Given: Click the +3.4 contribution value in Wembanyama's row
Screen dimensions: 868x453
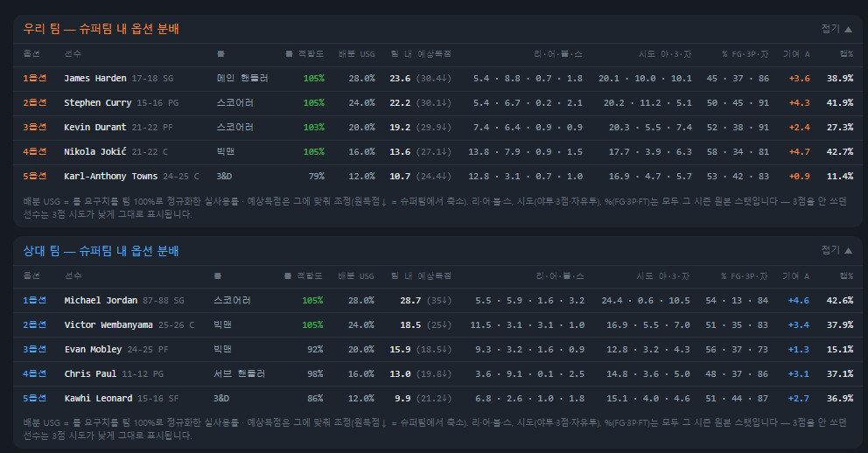Looking at the screenshot, I should (799, 324).
